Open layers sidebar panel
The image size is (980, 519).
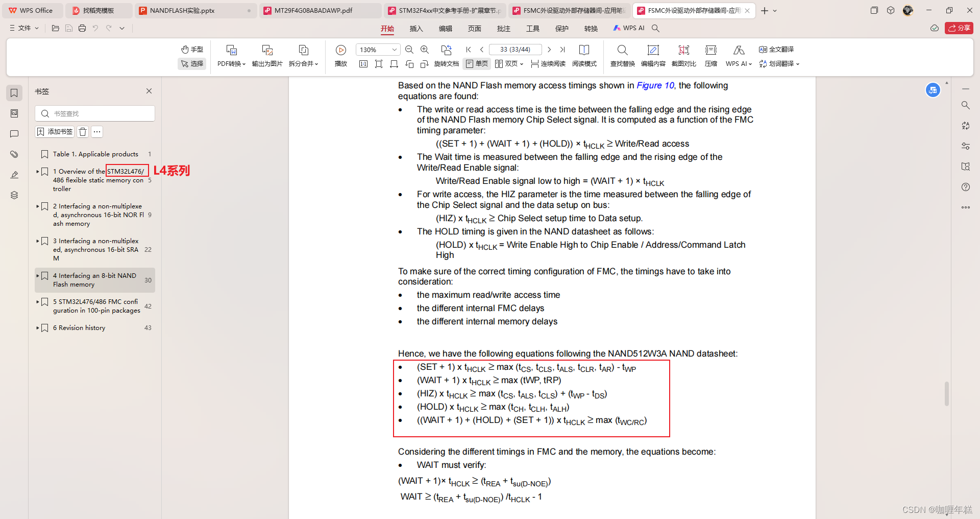(14, 195)
